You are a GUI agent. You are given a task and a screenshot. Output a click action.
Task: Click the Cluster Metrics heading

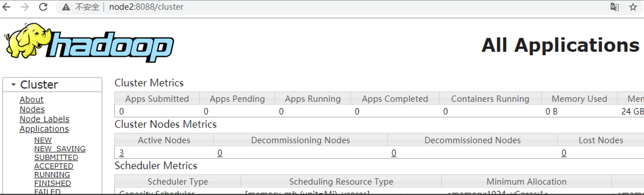(x=149, y=83)
